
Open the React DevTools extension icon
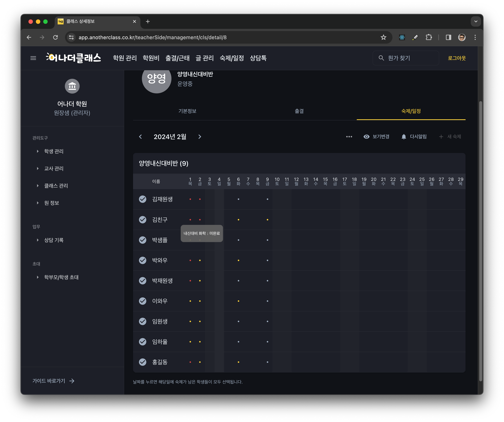point(402,37)
